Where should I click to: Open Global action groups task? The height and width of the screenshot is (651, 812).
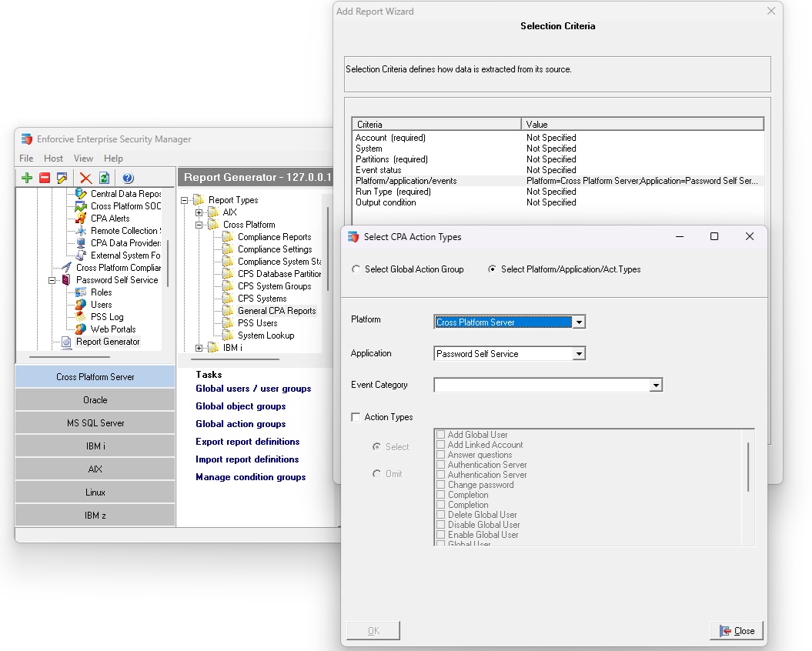tap(241, 424)
